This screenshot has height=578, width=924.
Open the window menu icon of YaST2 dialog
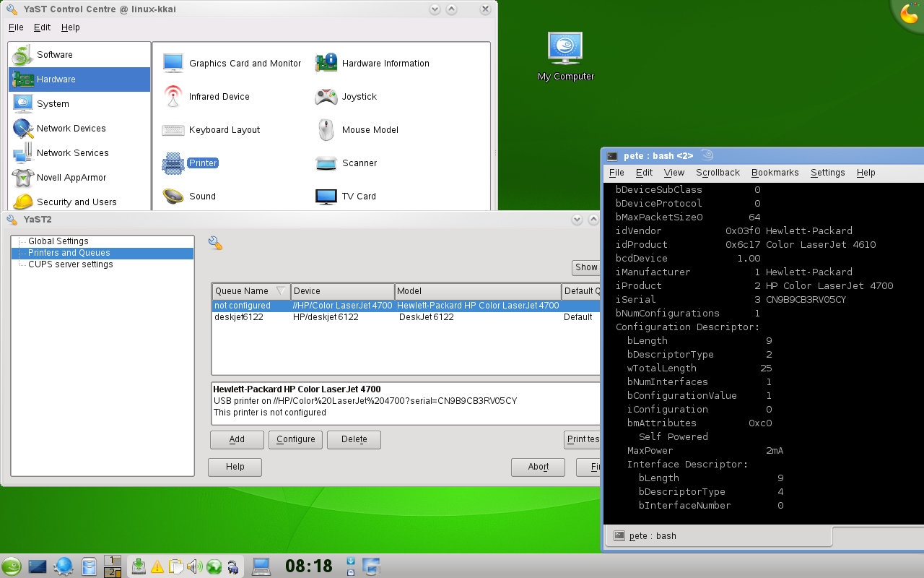coord(12,220)
